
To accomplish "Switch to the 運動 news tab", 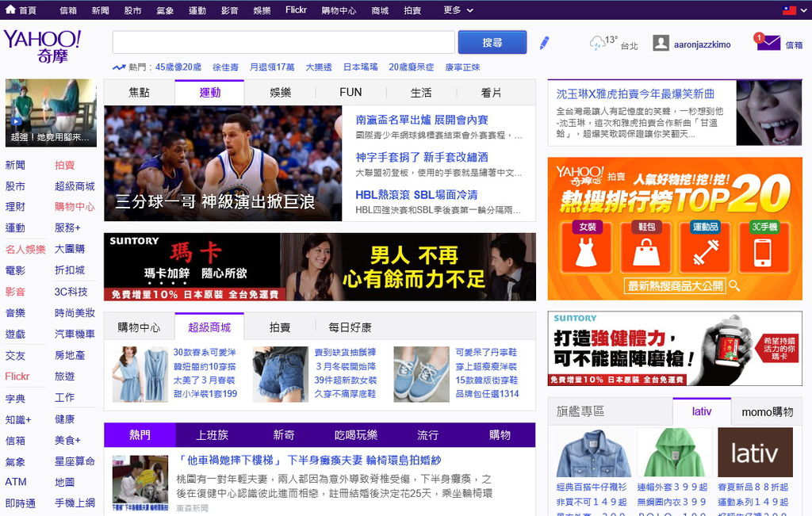I will pyautogui.click(x=209, y=93).
